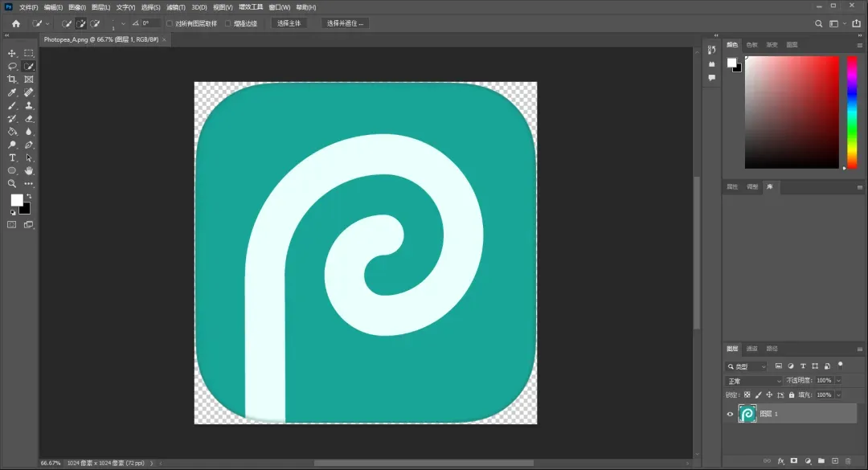This screenshot has width=868, height=470.
Task: Select the Blur tool
Action: click(29, 132)
